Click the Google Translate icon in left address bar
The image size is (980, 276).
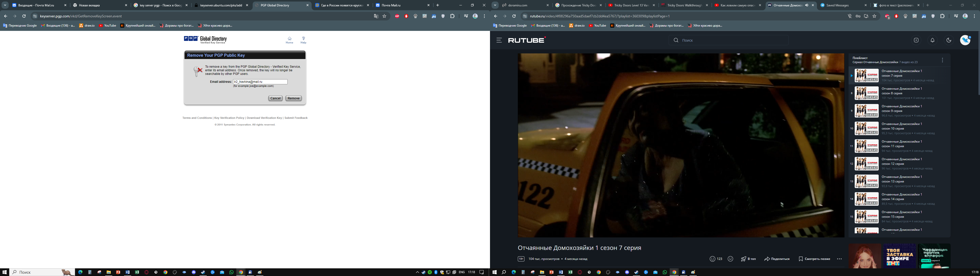coord(376,16)
